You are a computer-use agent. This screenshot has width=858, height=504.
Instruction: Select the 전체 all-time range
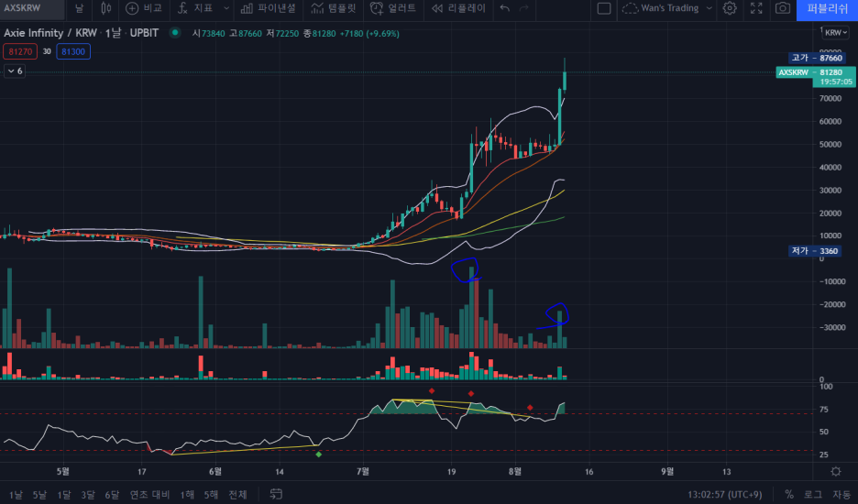click(237, 495)
